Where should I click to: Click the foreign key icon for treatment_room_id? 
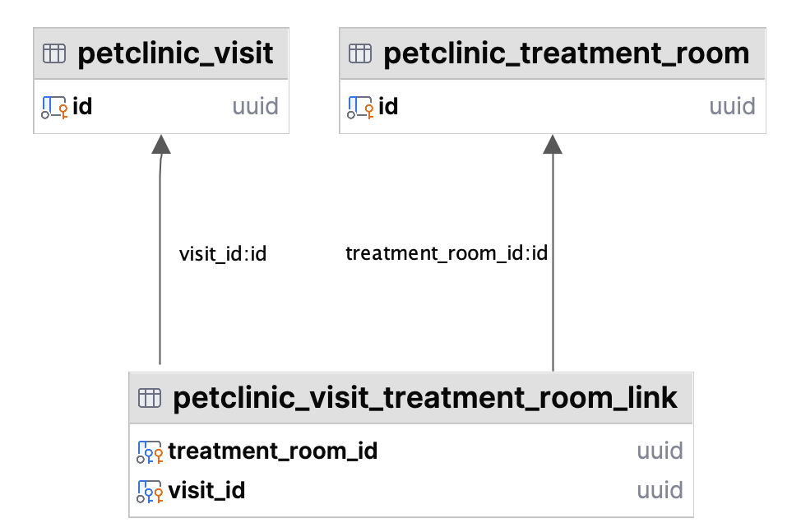click(150, 451)
